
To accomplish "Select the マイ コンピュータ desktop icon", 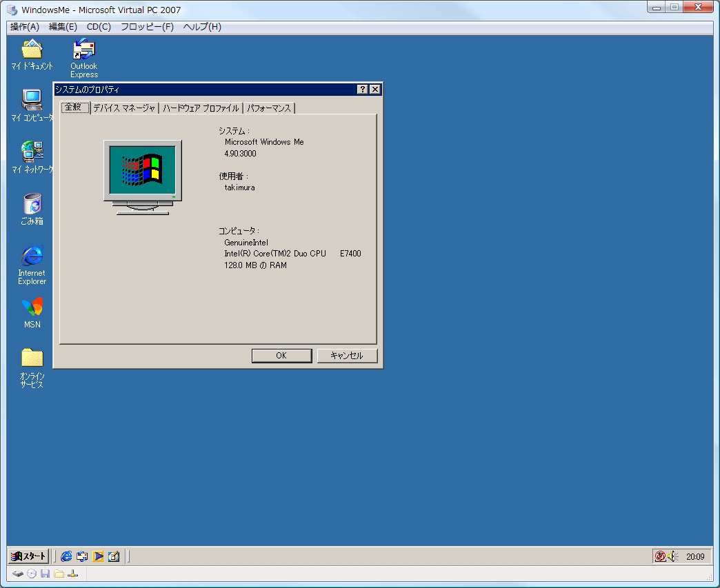I will point(32,105).
